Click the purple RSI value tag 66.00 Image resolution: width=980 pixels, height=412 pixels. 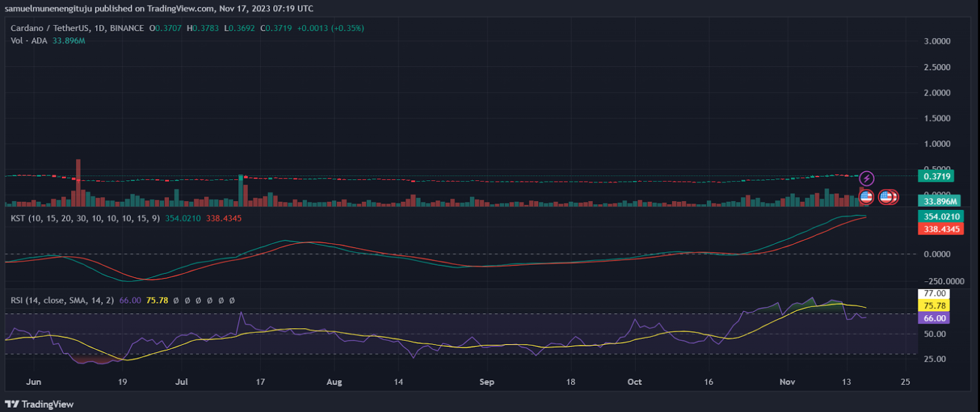point(935,318)
